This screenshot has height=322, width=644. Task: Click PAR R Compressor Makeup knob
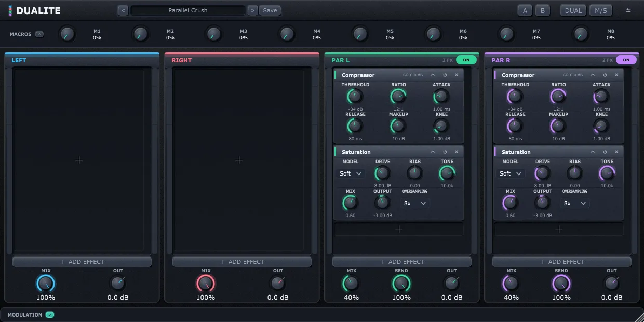[x=558, y=126]
